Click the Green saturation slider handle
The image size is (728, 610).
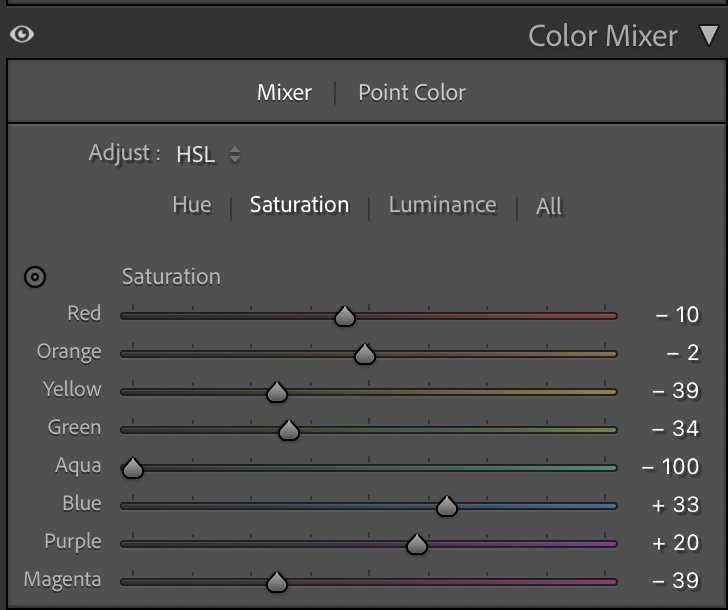click(289, 431)
